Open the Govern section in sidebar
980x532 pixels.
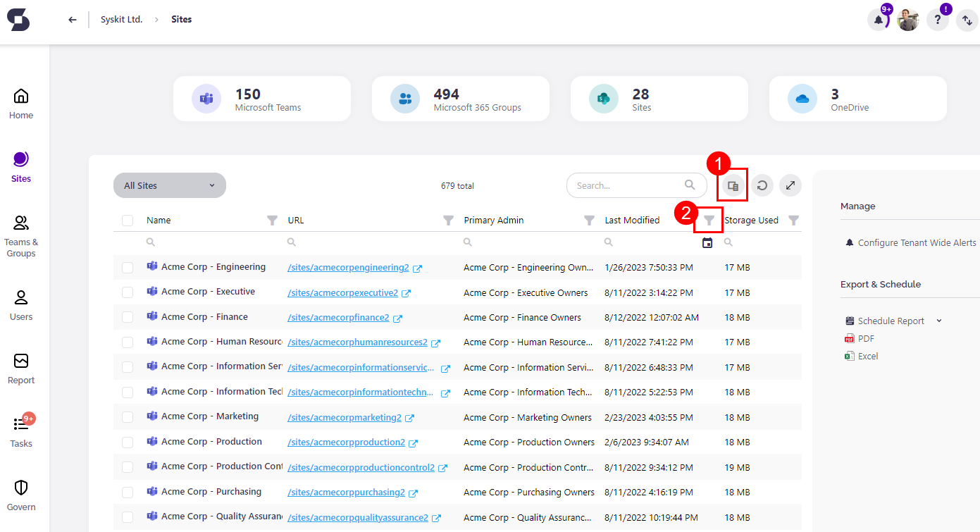point(21,495)
